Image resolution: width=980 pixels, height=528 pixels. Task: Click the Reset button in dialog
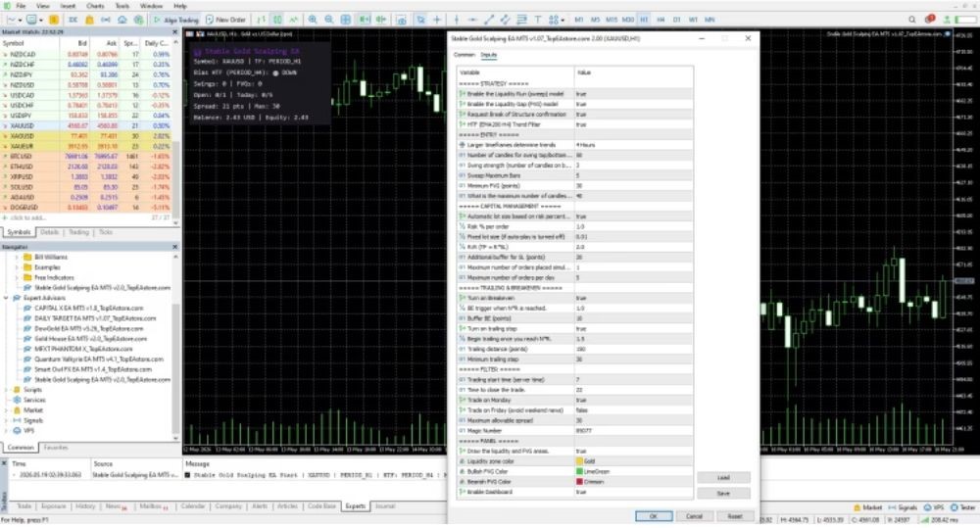coord(735,516)
